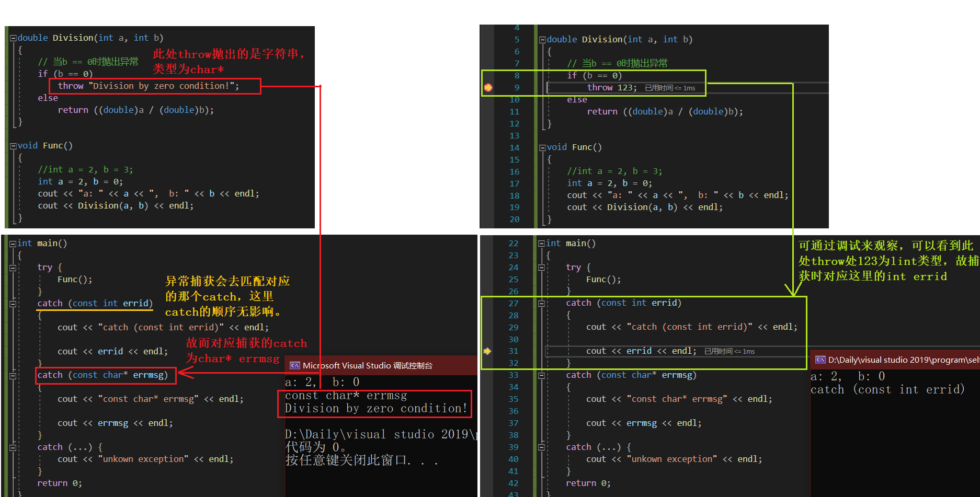The height and width of the screenshot is (497, 980).
Task: Click "catch (const char* errmsg)" in the unnumbered editor
Action: tap(102, 375)
